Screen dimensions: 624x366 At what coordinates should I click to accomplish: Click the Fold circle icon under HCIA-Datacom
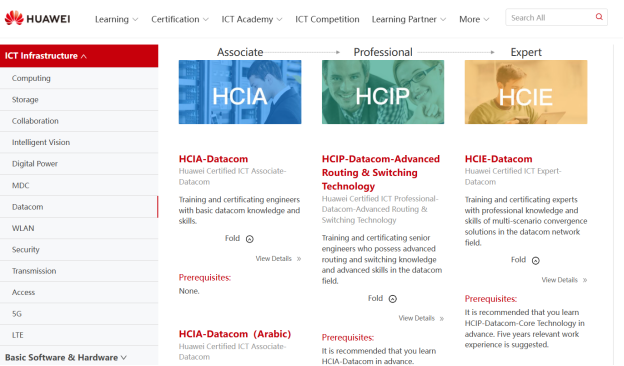coord(250,239)
